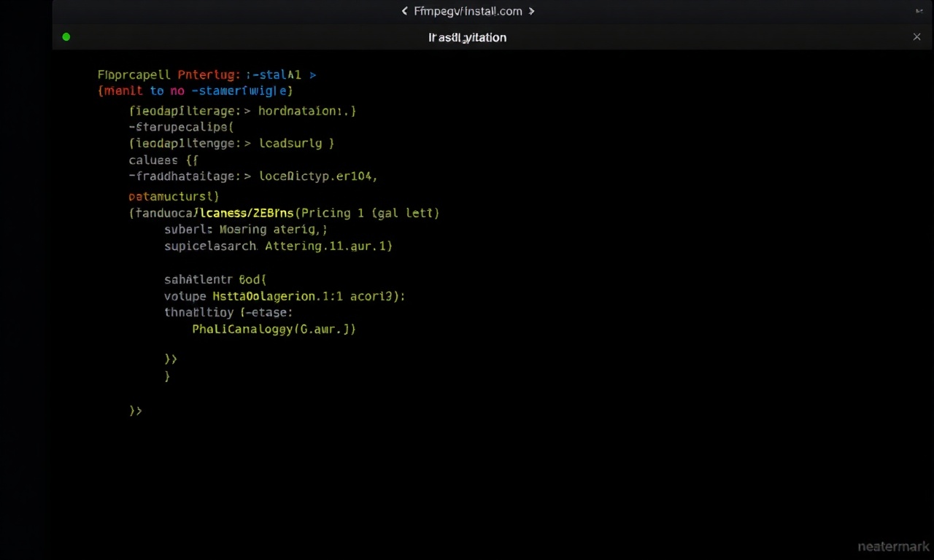Click the line containing 'lcaness/ZEBrns(Pricing 1 (gal lett)'
This screenshot has height=560, width=934.
tap(284, 213)
